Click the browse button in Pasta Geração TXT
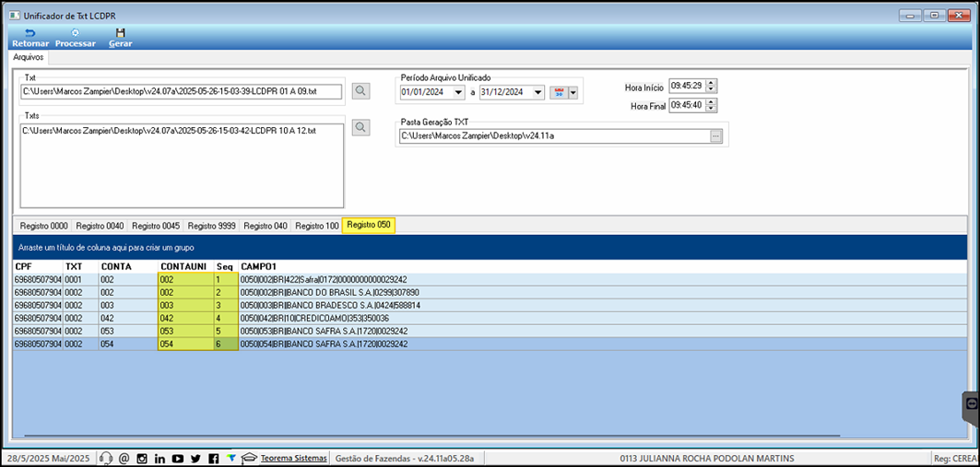This screenshot has height=467, width=980. 715,135
